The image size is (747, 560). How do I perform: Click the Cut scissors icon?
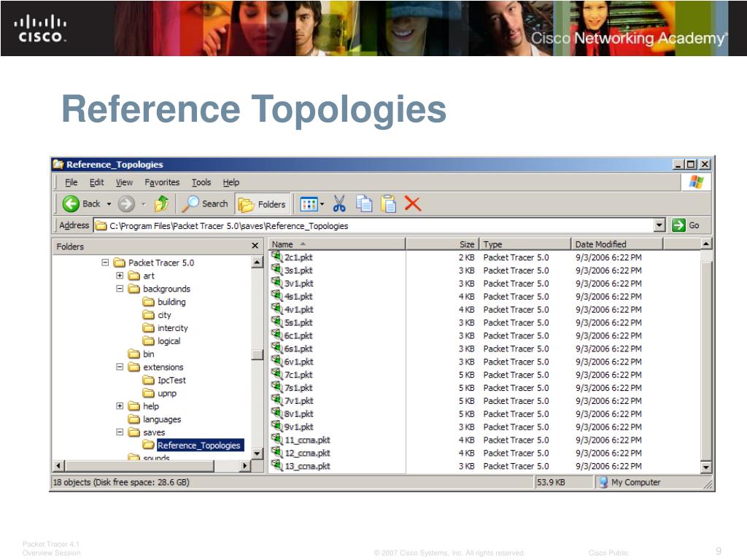339,204
